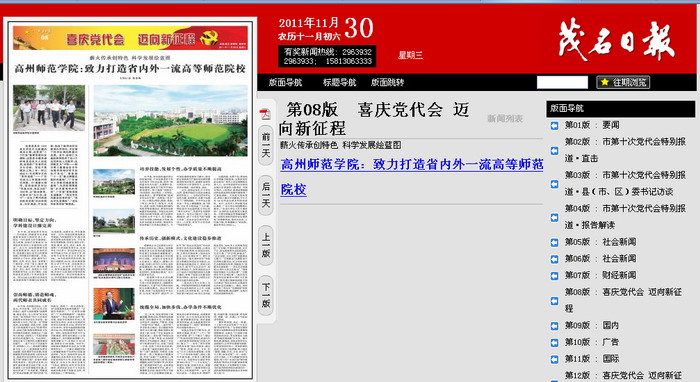700x382 pixels.
Task: Click the arrow icon beside 第05版 社会新闻
Action: pos(554,243)
